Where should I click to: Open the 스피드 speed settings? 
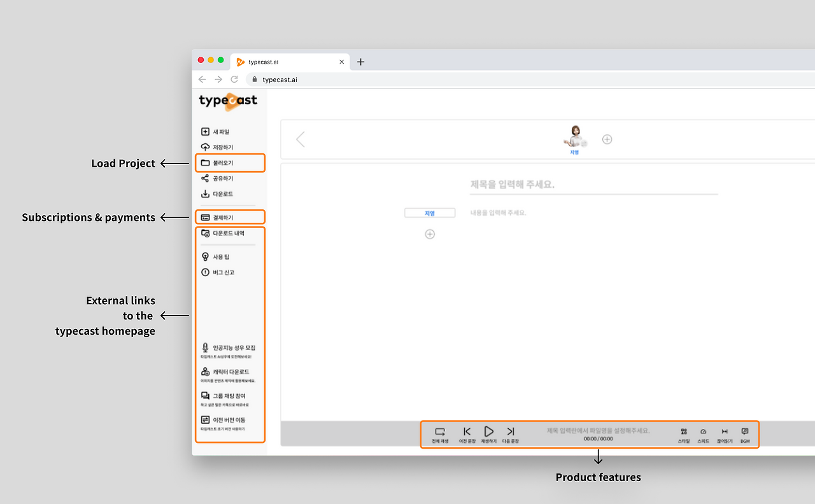[704, 435]
